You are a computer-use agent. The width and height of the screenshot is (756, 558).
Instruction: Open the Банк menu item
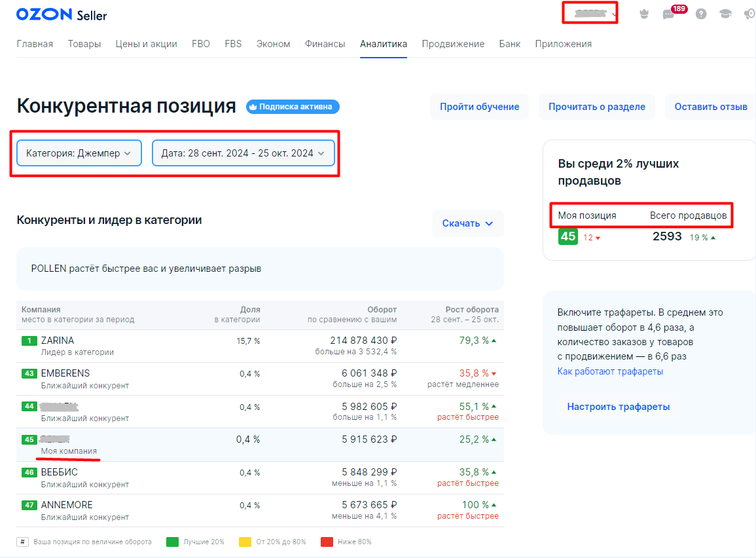coord(510,44)
